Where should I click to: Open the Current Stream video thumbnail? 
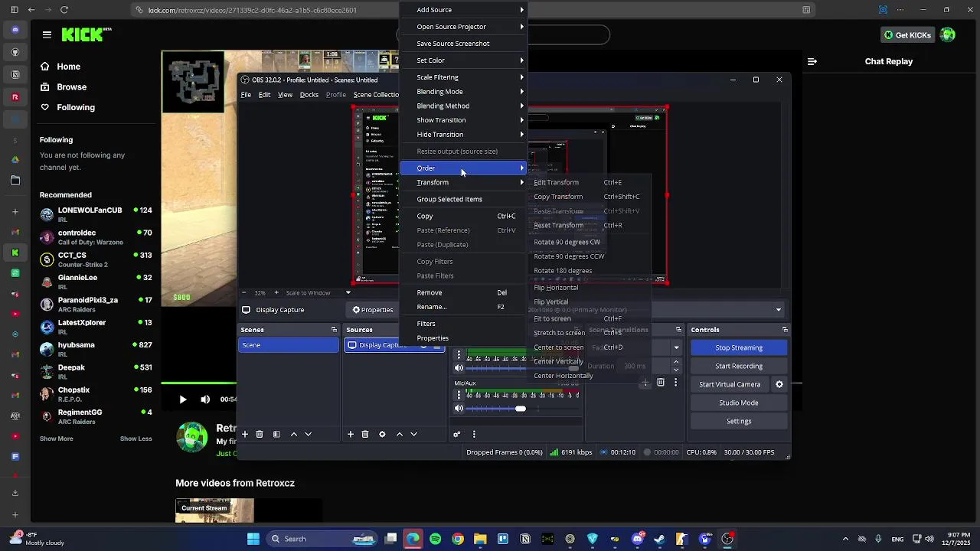(214, 510)
